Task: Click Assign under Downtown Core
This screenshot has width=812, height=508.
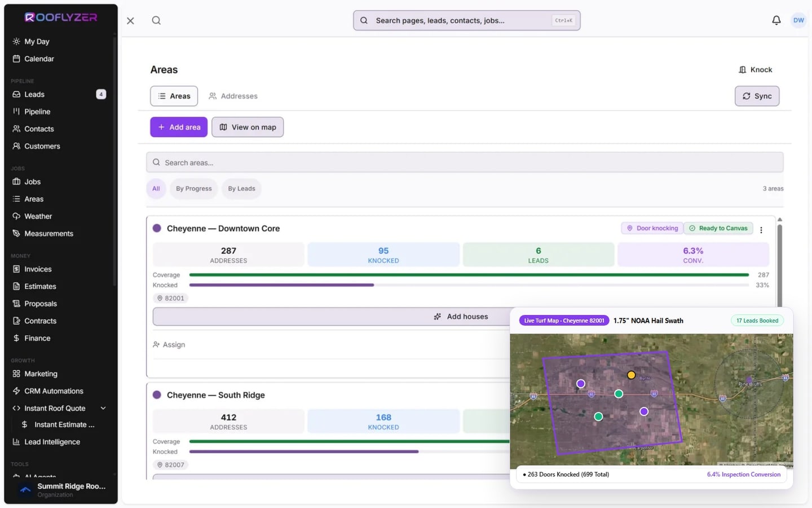Action: coord(169,344)
